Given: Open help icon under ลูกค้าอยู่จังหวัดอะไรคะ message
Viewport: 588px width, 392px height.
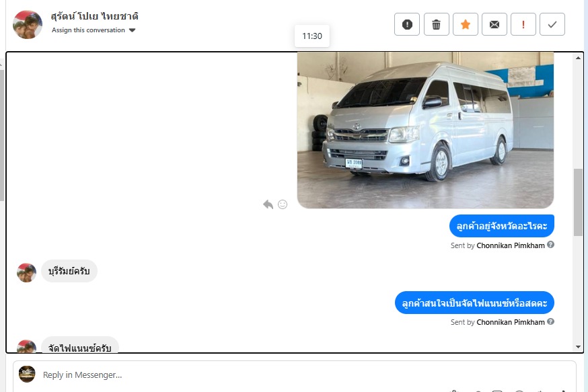Looking at the screenshot, I should coord(550,245).
